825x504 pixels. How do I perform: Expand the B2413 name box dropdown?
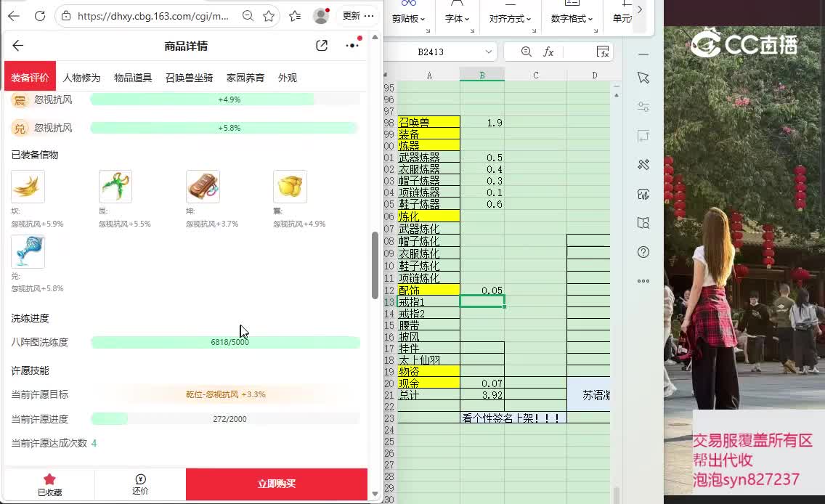(x=488, y=52)
